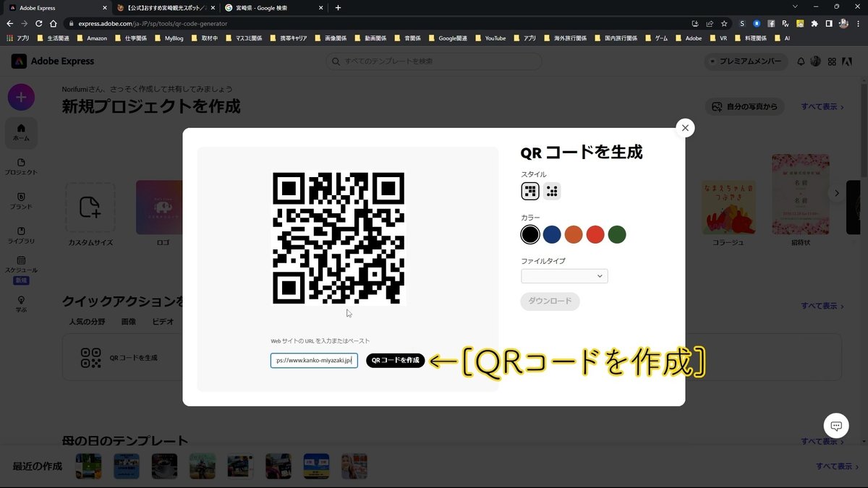Image resolution: width=868 pixels, height=488 pixels.
Task: Click the install app icon in address bar
Action: pyautogui.click(x=695, y=24)
